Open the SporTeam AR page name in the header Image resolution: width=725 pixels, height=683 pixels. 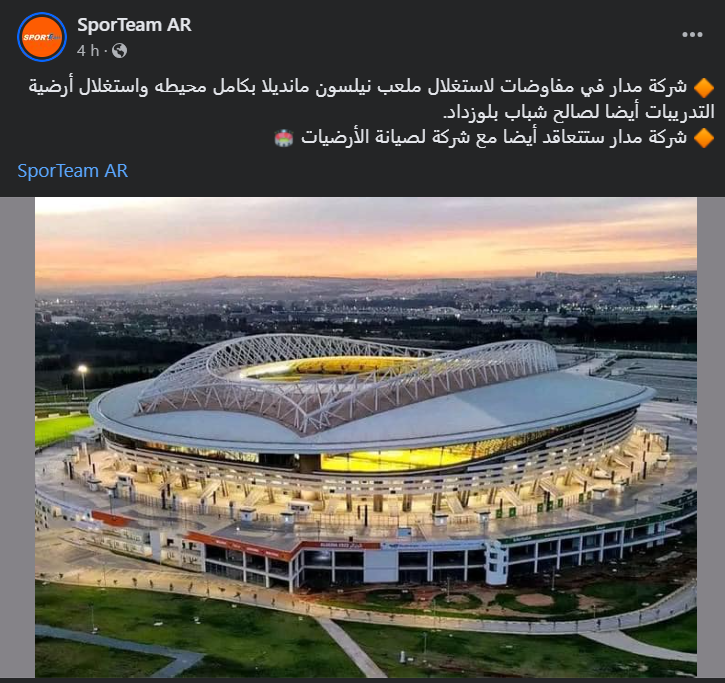pos(134,25)
